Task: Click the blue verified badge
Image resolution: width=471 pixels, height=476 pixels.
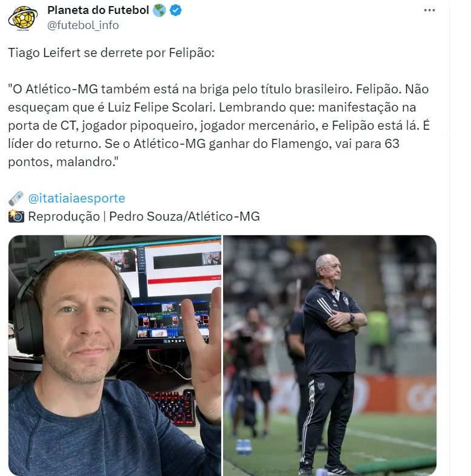Action: (175, 10)
